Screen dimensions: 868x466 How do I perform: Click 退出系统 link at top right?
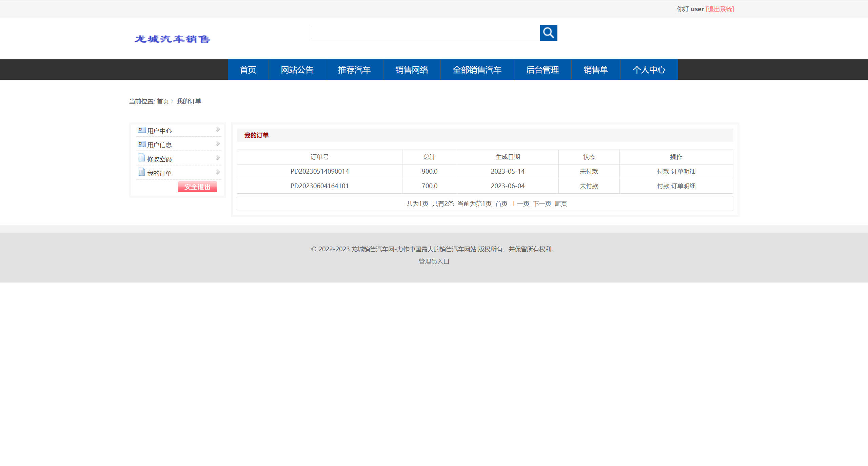pyautogui.click(x=719, y=9)
